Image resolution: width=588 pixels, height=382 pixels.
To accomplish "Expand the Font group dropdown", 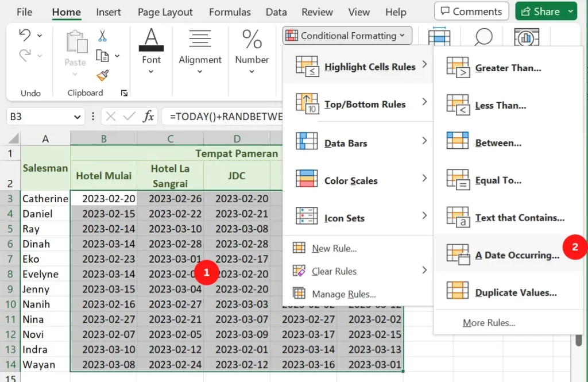I will 151,70.
